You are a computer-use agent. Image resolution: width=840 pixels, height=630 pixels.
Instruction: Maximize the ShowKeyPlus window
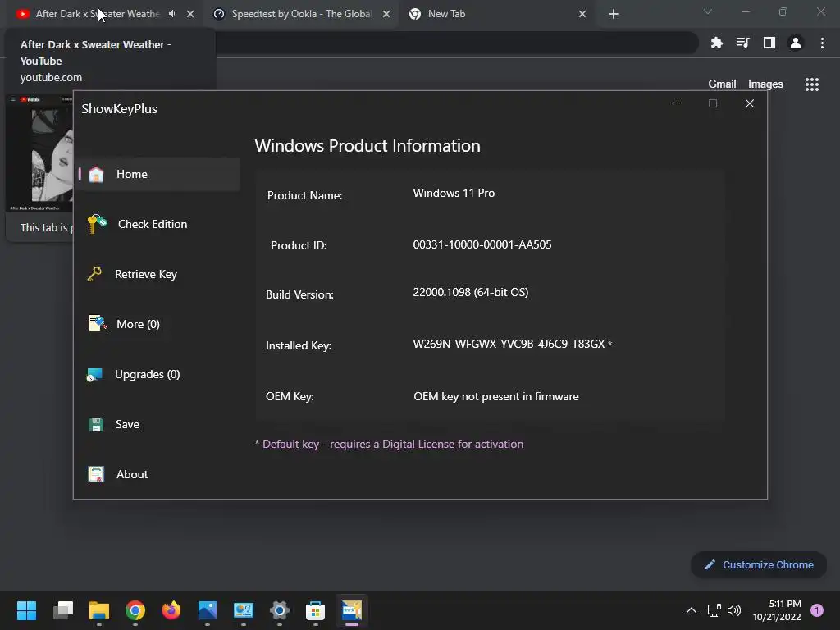[x=713, y=103]
